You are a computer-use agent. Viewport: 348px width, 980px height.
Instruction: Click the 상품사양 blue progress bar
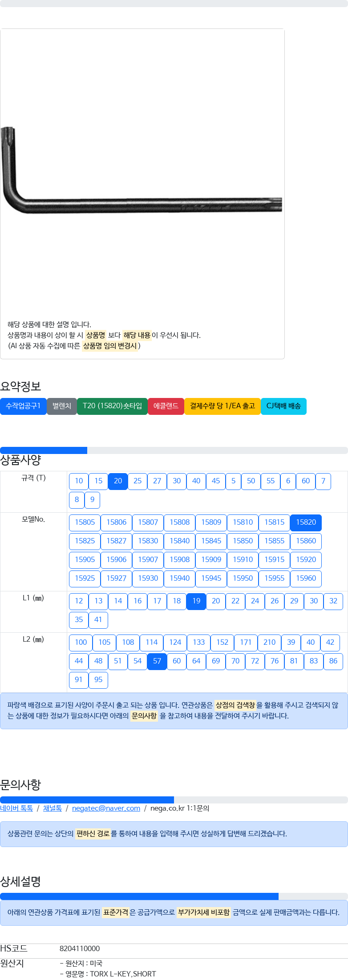pyautogui.click(x=44, y=450)
